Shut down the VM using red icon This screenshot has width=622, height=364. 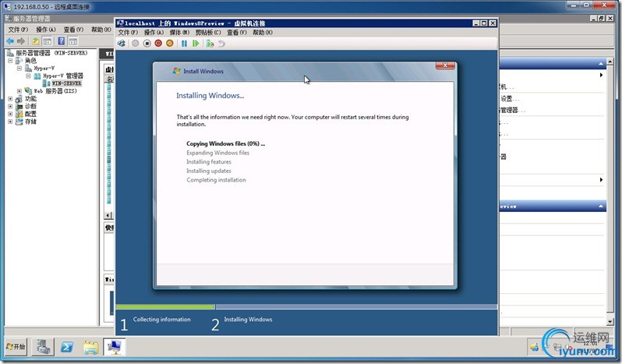[x=158, y=43]
